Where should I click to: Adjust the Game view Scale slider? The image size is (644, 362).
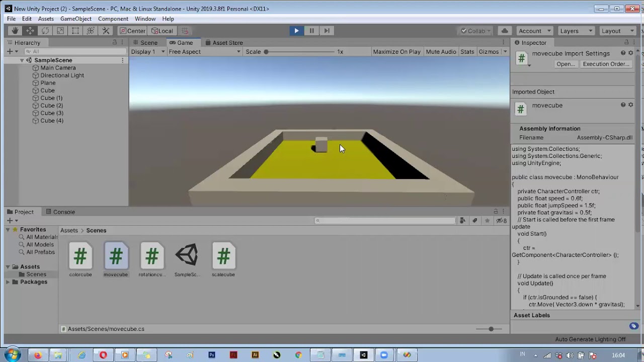tap(300, 52)
